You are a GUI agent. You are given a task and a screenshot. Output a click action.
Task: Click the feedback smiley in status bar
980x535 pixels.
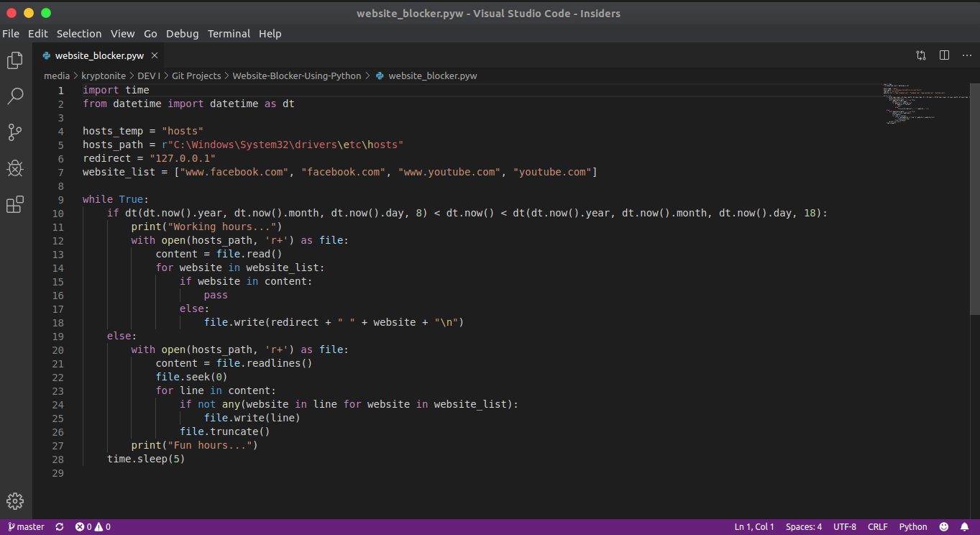pos(944,527)
